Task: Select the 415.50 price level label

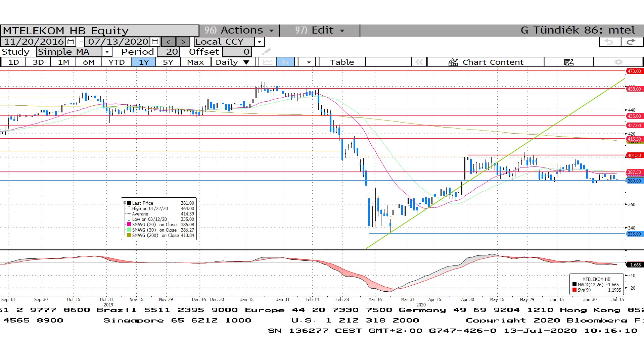Action: coord(635,139)
